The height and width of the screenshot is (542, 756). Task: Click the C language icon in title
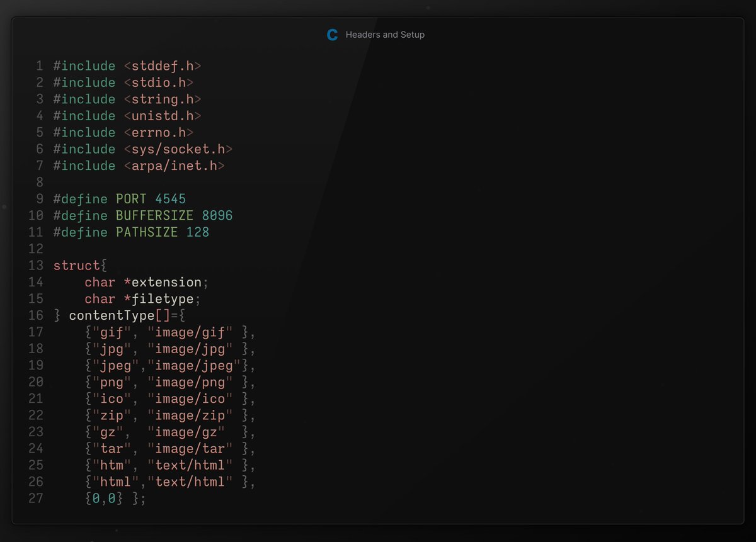tap(333, 35)
